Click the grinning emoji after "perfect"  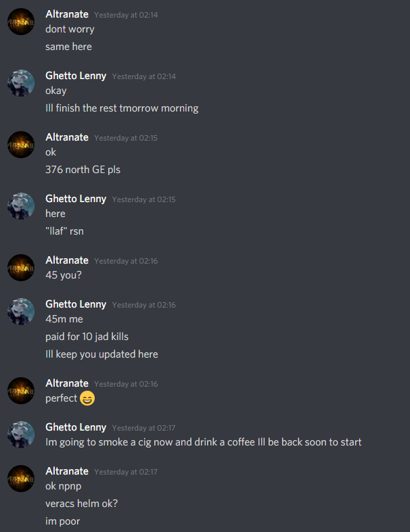click(87, 398)
